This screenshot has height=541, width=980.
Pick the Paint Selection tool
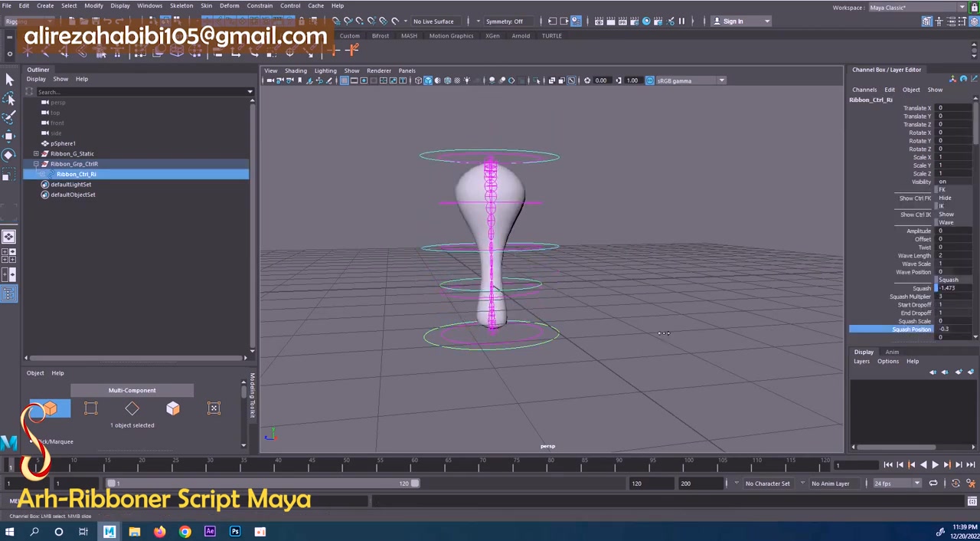pos(9,117)
